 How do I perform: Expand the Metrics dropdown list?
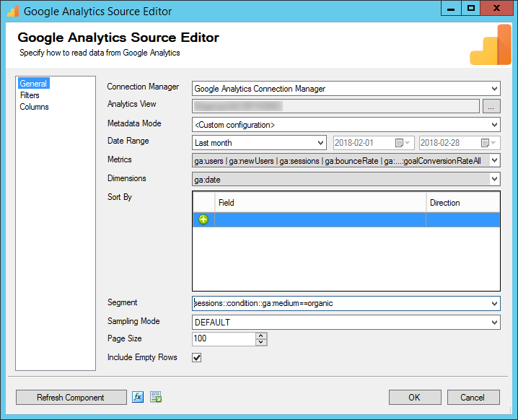tap(494, 161)
